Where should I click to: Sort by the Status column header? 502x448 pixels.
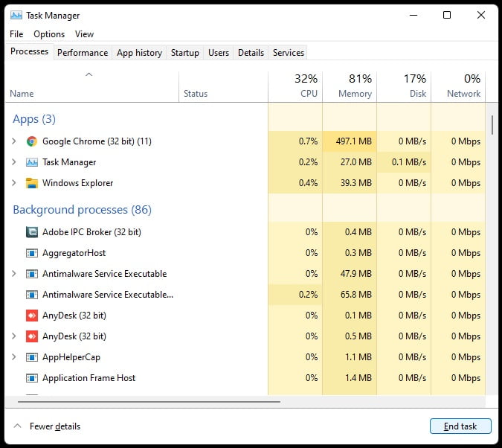tap(223, 87)
